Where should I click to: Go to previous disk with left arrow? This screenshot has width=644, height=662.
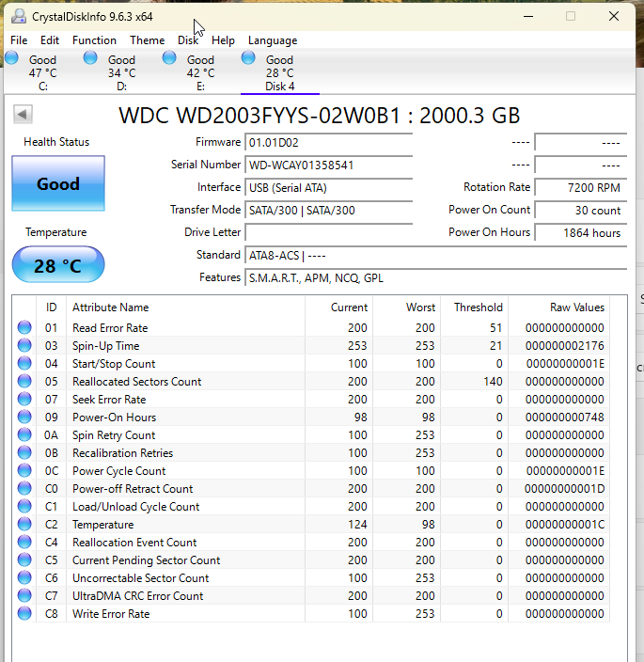23,114
